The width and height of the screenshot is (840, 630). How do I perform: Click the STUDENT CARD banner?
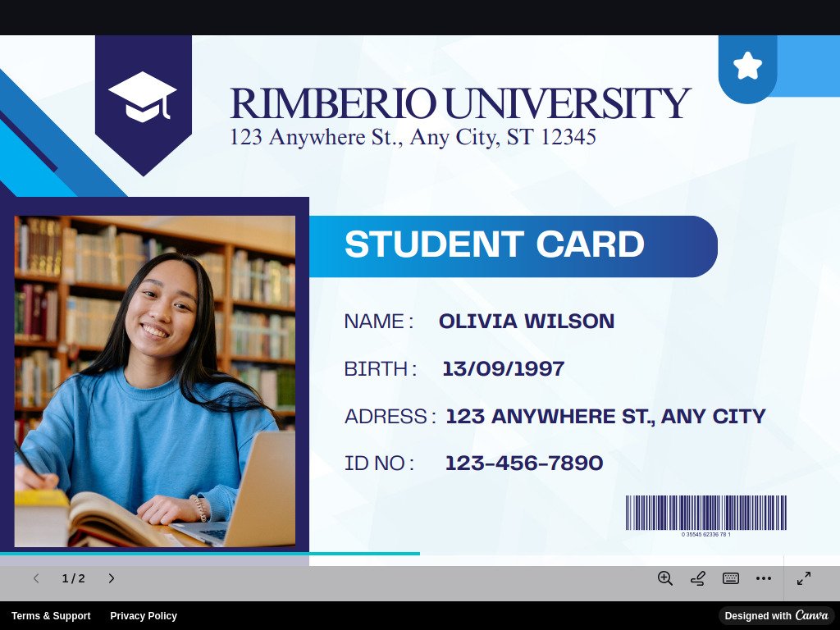point(513,246)
